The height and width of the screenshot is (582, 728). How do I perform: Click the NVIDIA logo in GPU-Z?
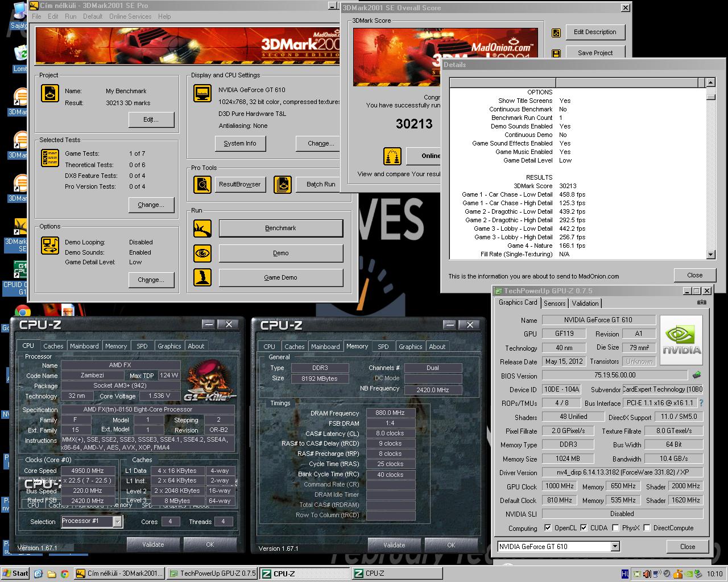tap(681, 340)
